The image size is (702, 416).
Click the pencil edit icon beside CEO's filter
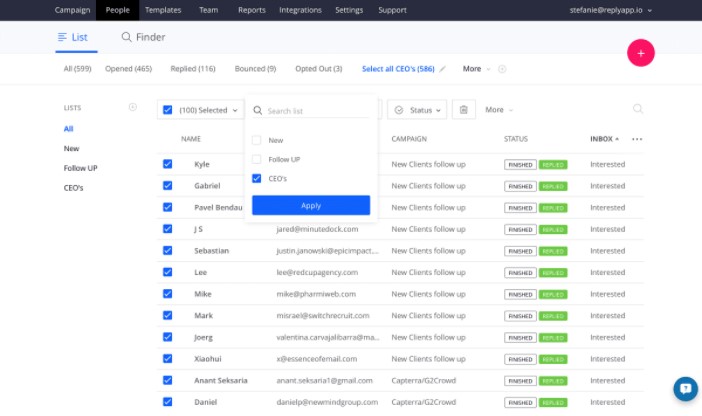tap(442, 69)
